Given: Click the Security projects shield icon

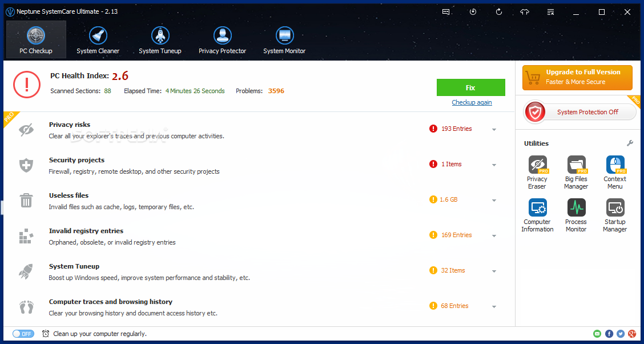Looking at the screenshot, I should coord(26,165).
